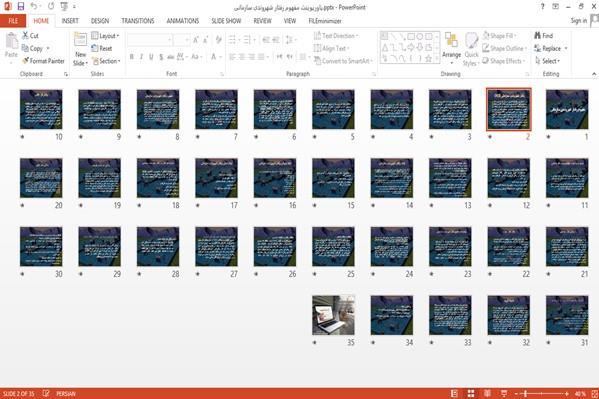Click the Sign in link
Viewport: 599px width, 399px height.
(x=579, y=21)
